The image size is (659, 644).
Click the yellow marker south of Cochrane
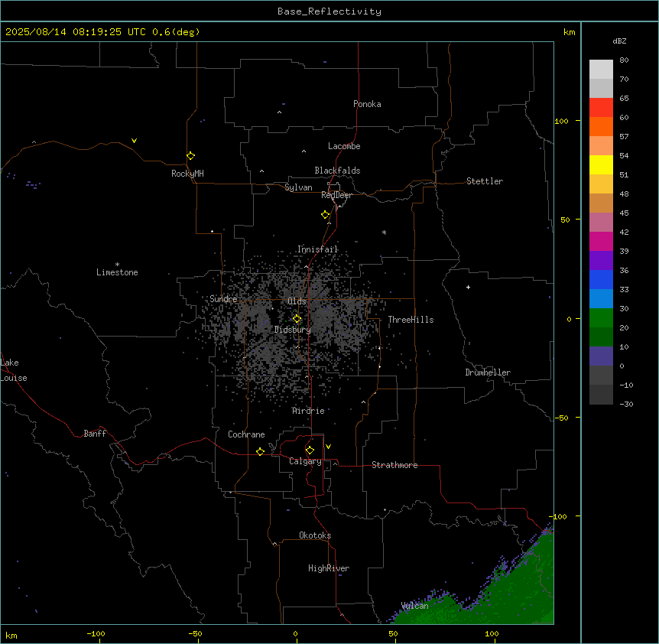260,451
